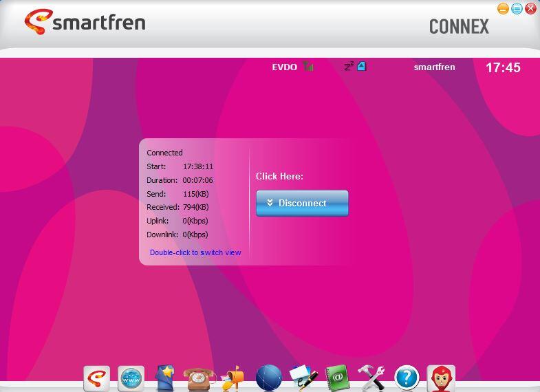Click the 17:45 clock display

[503, 67]
